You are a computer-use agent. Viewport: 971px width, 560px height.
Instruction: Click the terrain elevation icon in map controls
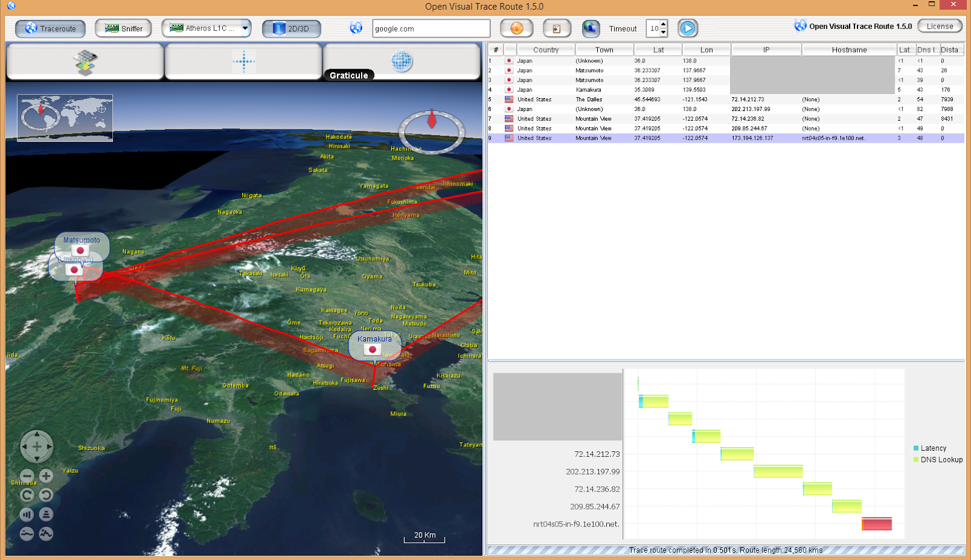click(x=47, y=533)
